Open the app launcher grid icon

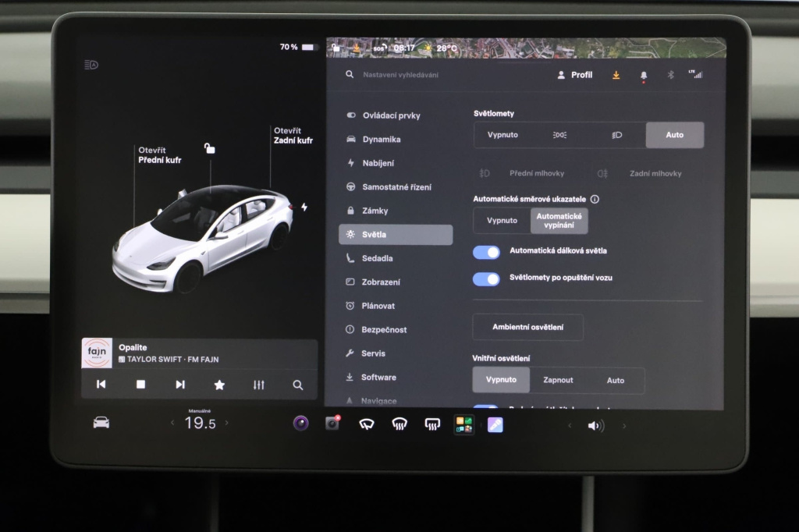pos(463,424)
